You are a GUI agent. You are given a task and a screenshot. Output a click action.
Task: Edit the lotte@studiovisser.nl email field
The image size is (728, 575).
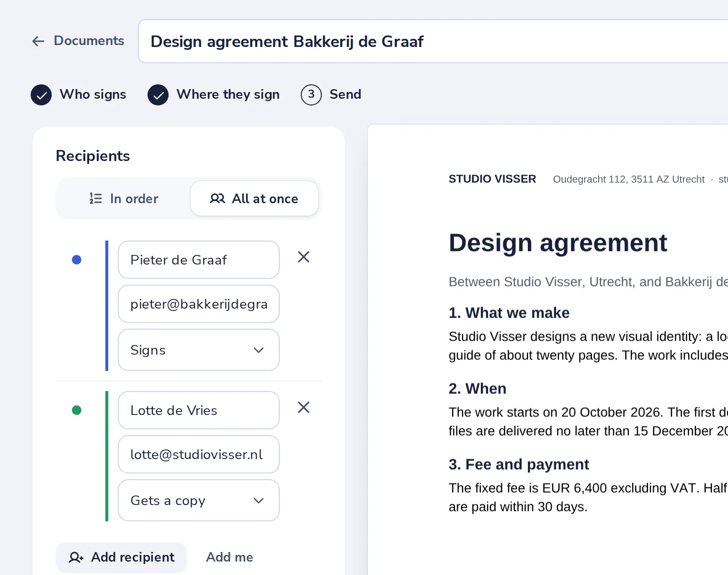(199, 454)
